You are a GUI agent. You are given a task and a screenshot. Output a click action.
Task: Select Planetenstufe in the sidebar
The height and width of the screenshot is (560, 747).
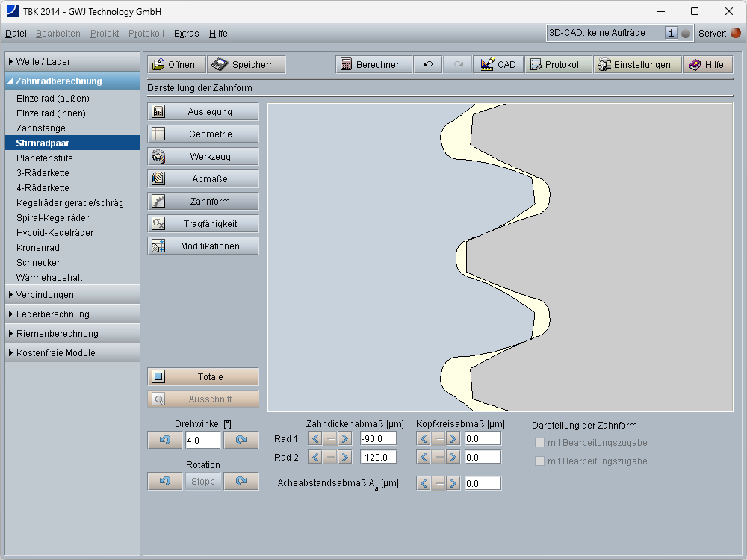pyautogui.click(x=45, y=158)
